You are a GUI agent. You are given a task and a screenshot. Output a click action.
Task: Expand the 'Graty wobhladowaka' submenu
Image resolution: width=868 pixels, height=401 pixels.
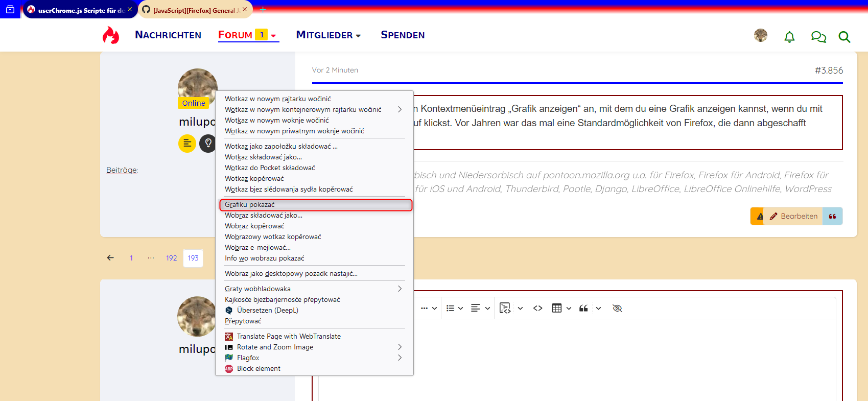pyautogui.click(x=314, y=289)
